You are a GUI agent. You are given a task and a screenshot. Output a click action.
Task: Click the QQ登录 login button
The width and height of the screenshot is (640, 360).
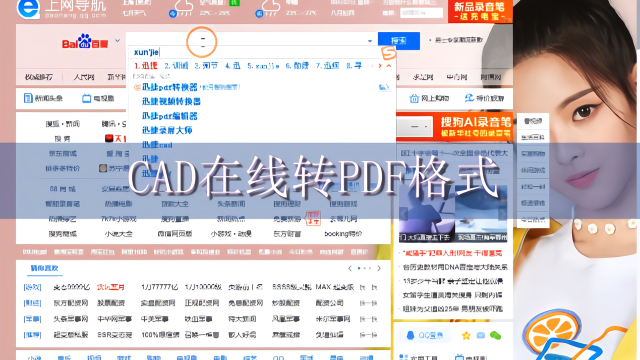(x=425, y=336)
